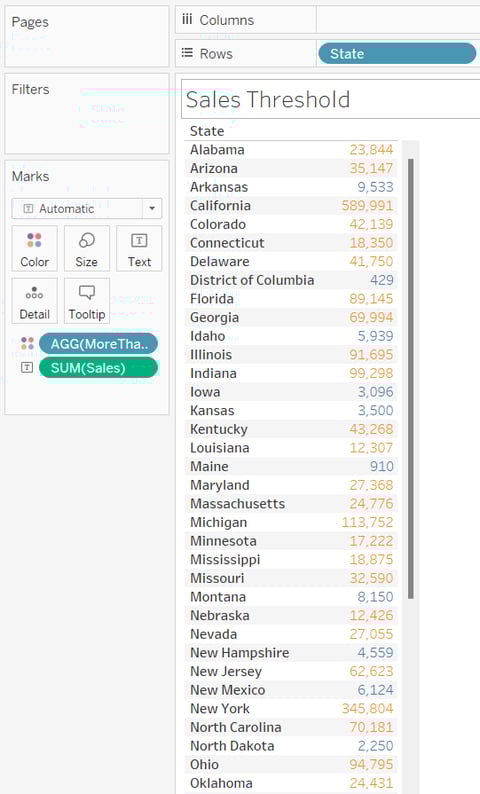
Task: Open the Text marks card
Action: point(139,249)
